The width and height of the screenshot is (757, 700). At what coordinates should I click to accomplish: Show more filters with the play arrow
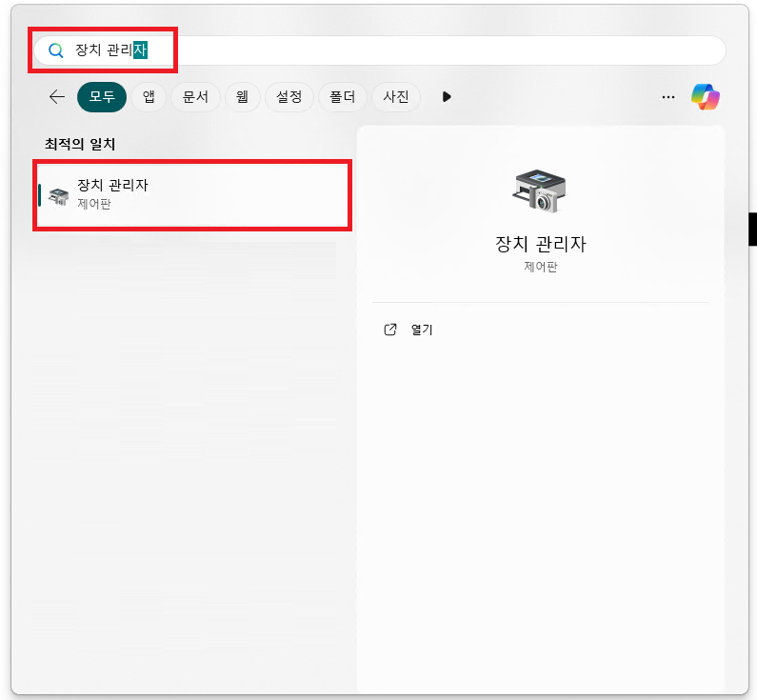click(x=447, y=96)
